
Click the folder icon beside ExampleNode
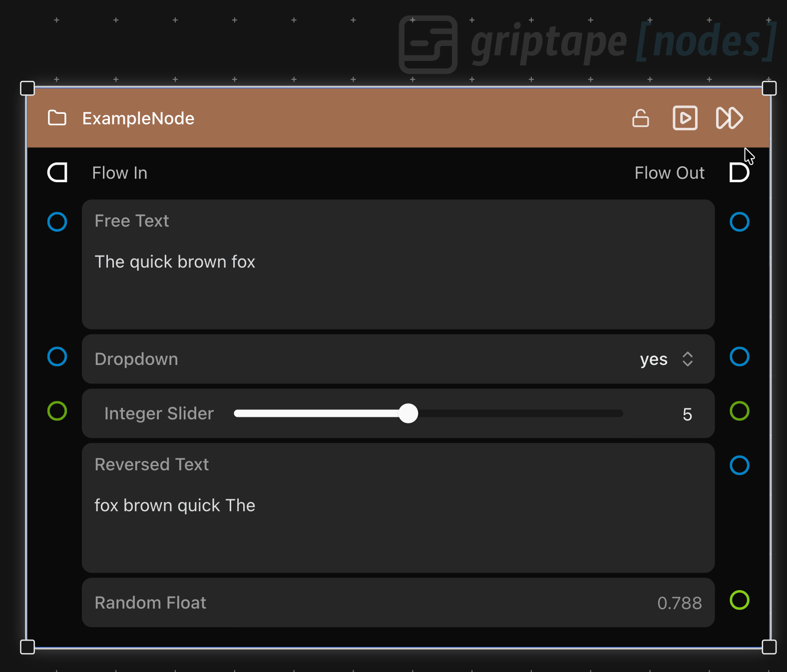click(57, 118)
